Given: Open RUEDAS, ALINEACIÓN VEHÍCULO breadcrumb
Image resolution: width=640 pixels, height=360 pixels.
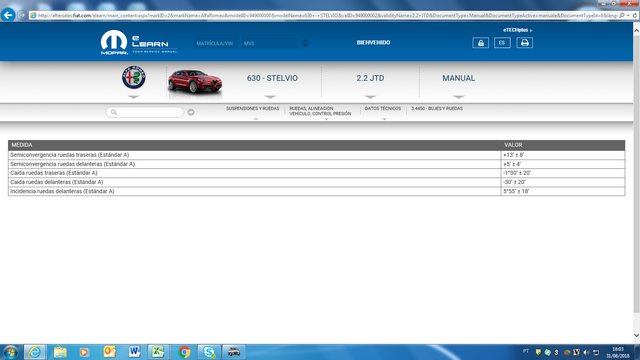Looking at the screenshot, I should [x=320, y=111].
